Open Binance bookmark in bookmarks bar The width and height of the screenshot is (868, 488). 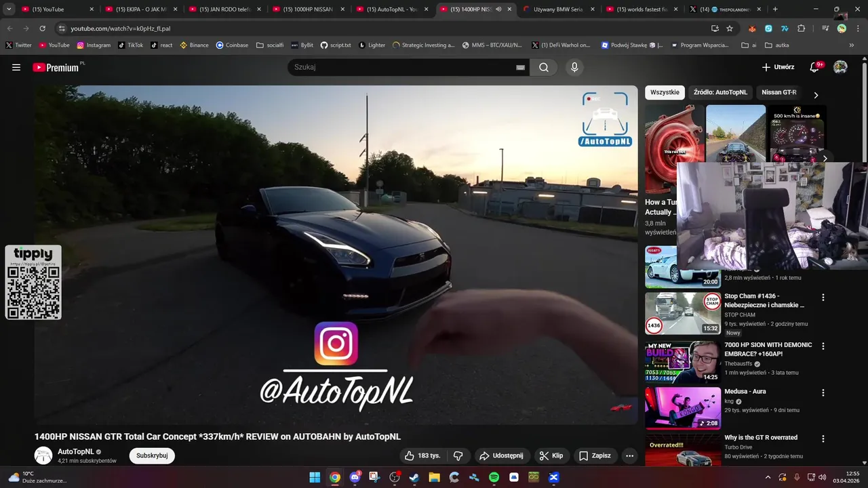(x=195, y=45)
